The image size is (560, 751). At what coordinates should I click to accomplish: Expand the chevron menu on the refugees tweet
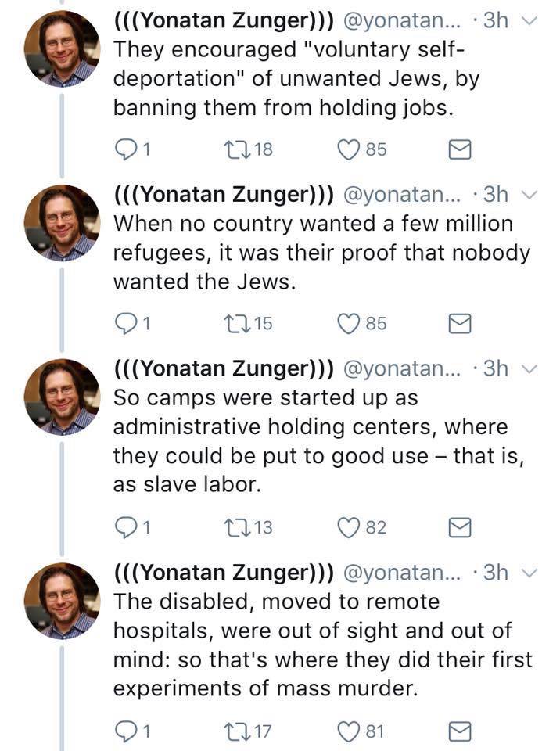pos(530,195)
